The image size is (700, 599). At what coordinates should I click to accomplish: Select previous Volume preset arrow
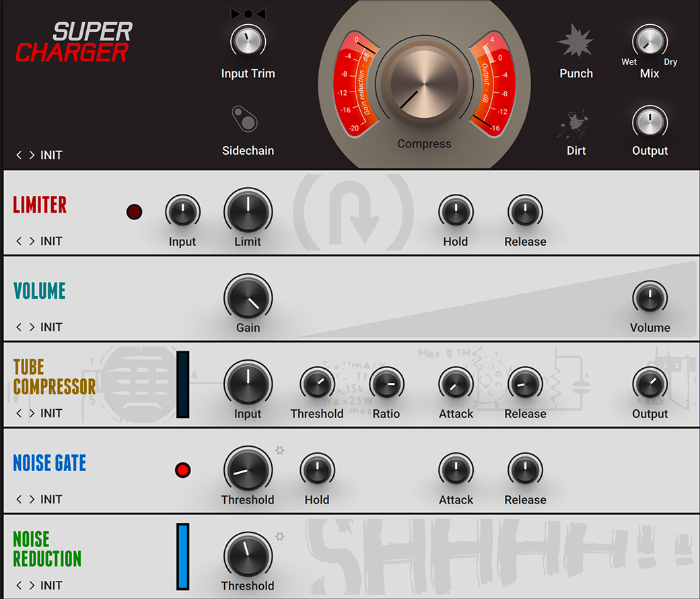click(19, 327)
